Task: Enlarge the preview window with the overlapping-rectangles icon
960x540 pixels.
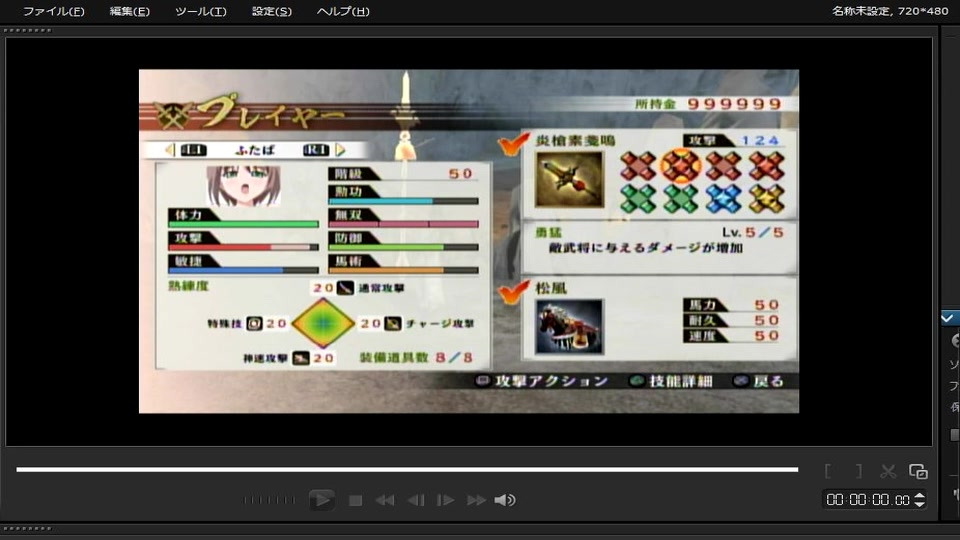Action: point(918,471)
